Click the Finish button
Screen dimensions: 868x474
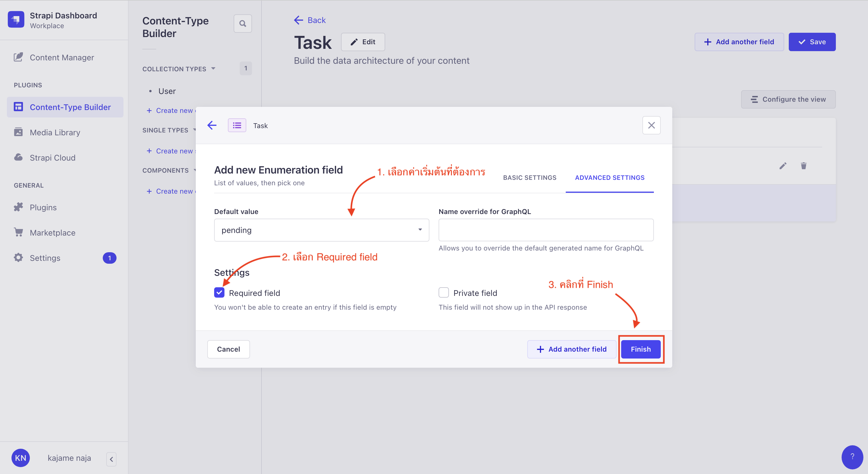pos(640,349)
